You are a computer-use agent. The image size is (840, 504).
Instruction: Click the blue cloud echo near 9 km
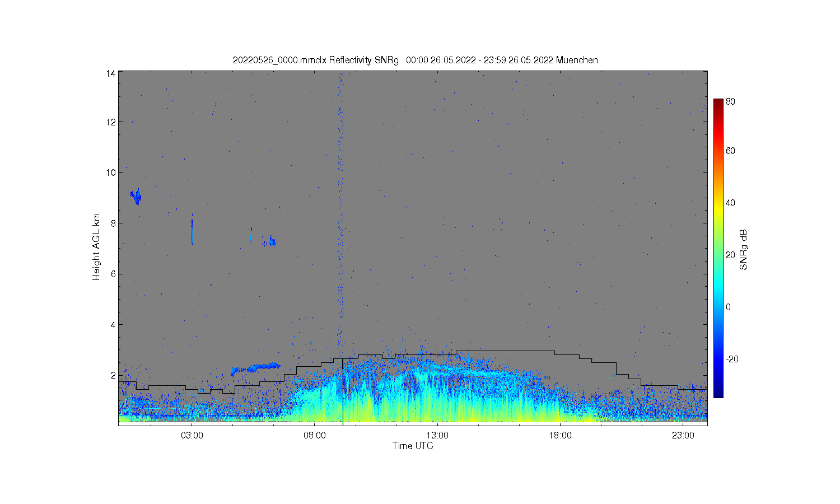tap(136, 197)
